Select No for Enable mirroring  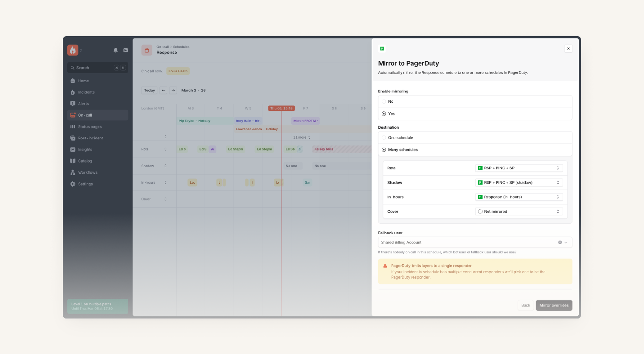click(x=384, y=102)
